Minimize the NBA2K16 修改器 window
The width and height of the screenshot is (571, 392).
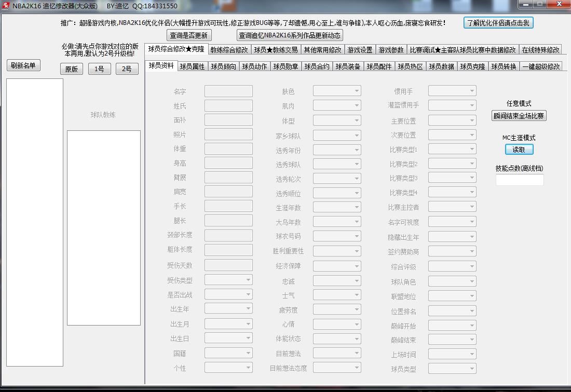point(526,4)
